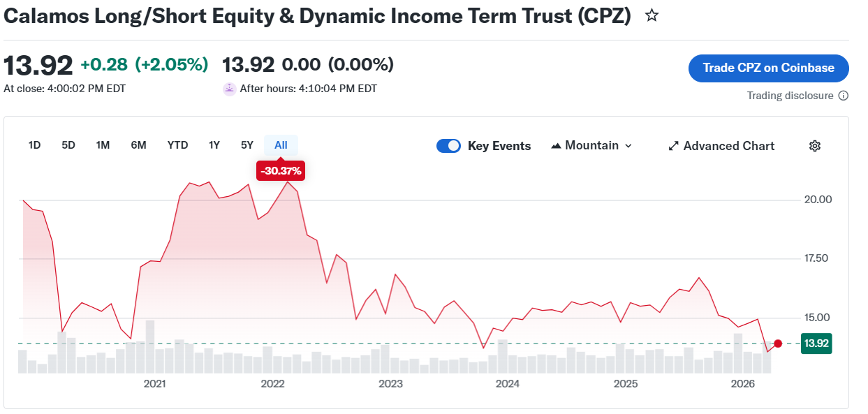Add CPZ to watchlist with star icon
Screen dimensions: 868x414
pyautogui.click(x=652, y=15)
